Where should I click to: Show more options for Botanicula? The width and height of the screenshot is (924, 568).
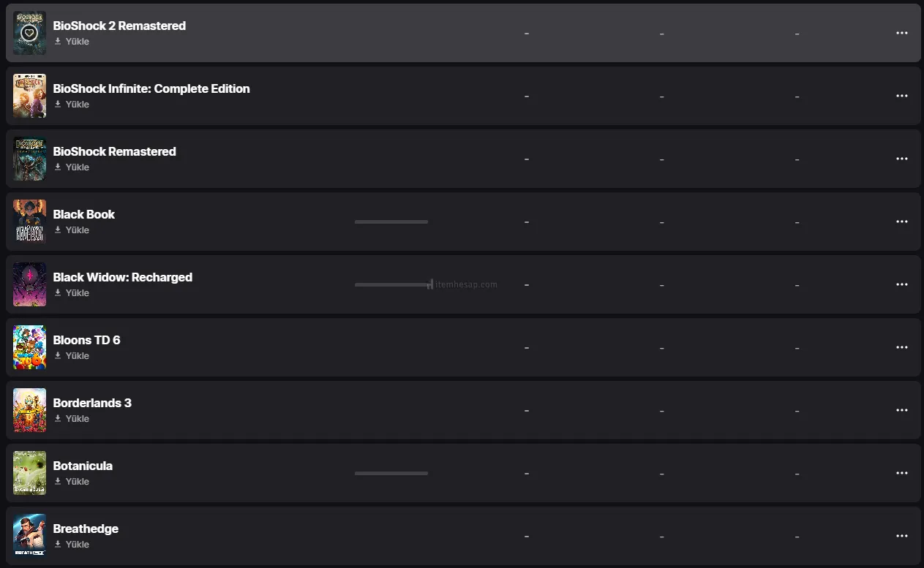tap(901, 473)
